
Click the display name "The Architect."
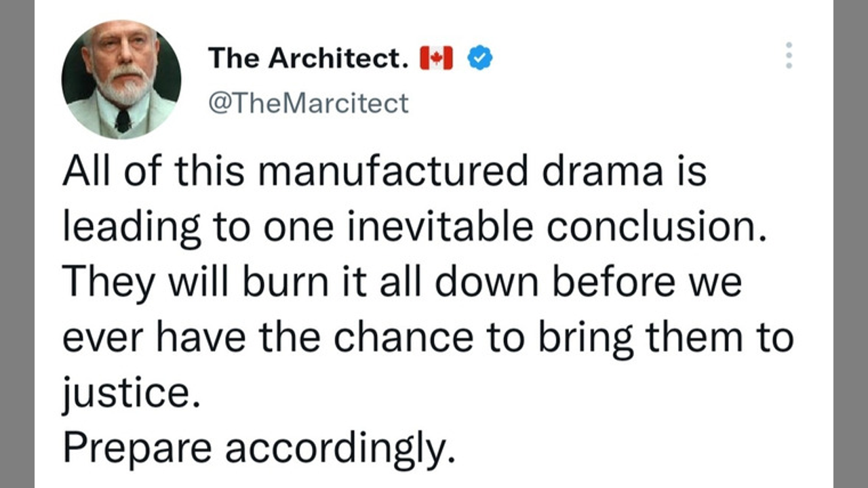click(x=309, y=59)
